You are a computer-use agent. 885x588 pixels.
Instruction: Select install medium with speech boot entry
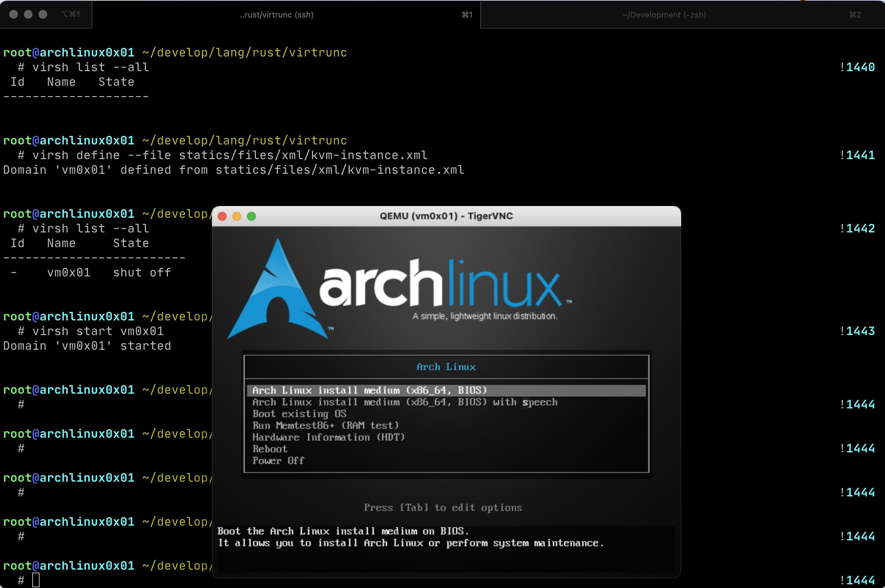[405, 402]
